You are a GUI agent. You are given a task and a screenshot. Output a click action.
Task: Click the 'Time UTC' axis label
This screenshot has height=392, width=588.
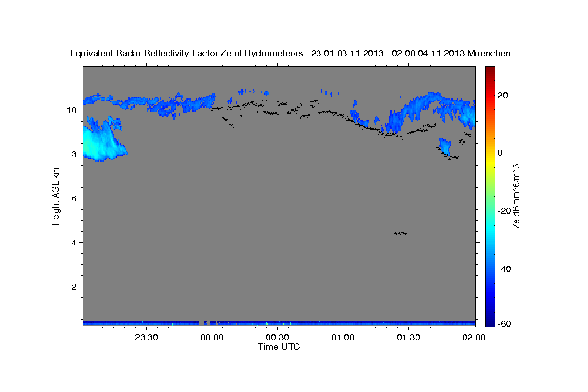(279, 347)
